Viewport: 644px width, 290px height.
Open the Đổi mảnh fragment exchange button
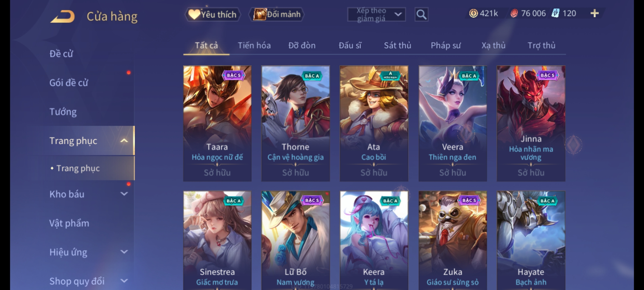pyautogui.click(x=277, y=14)
